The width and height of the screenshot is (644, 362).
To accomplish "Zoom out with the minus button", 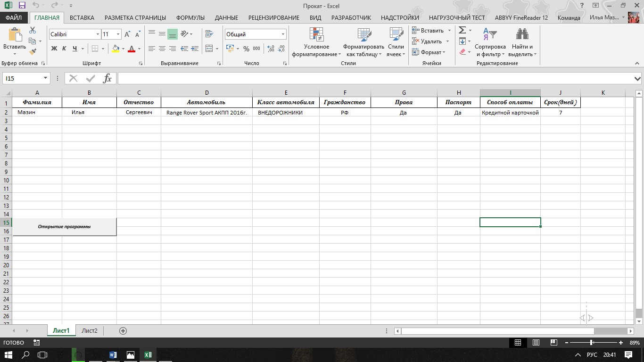I will 567,343.
